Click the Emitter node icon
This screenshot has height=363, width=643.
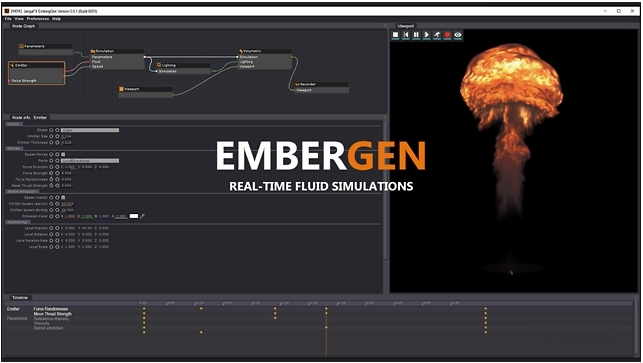(12, 65)
